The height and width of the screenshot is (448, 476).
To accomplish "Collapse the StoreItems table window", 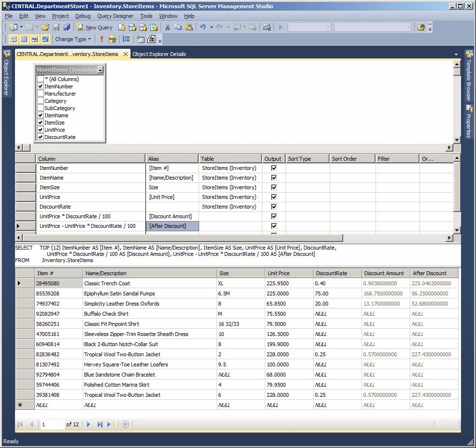I will click(x=101, y=70).
